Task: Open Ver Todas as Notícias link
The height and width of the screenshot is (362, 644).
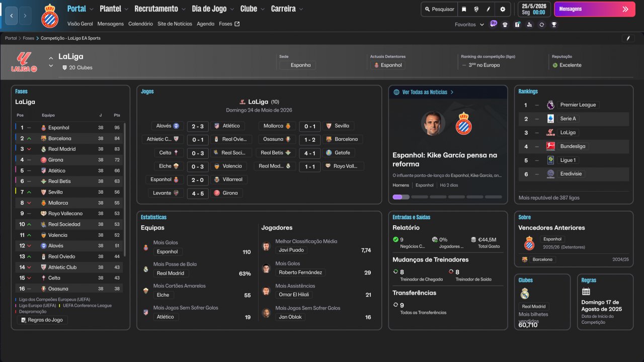Action: tap(424, 92)
